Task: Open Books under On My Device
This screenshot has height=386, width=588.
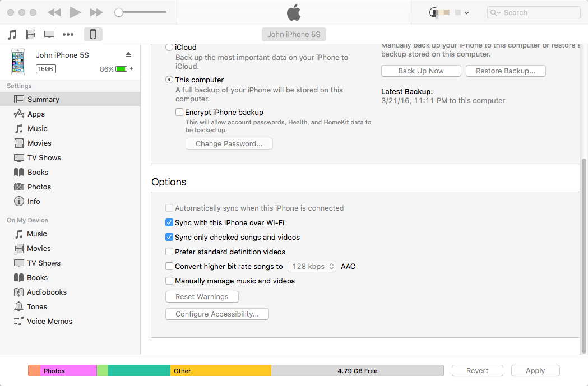Action: [70, 278]
